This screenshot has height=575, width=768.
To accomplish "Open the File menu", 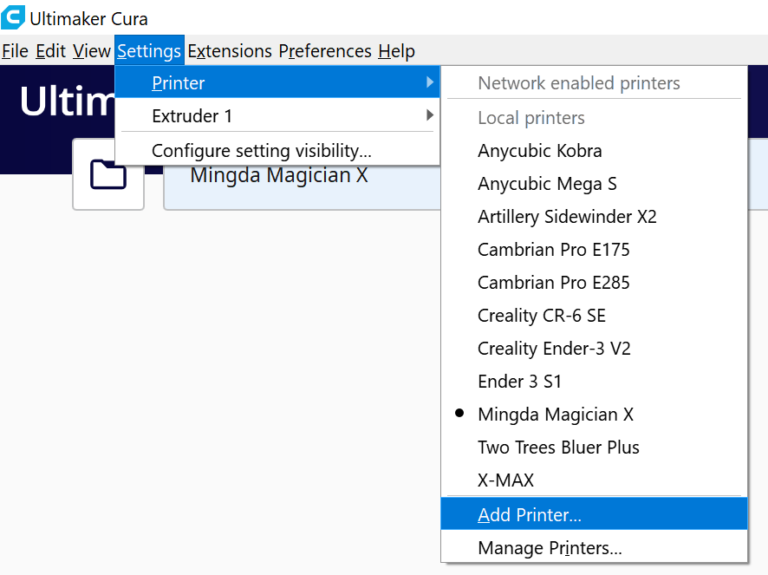I will tap(15, 51).
